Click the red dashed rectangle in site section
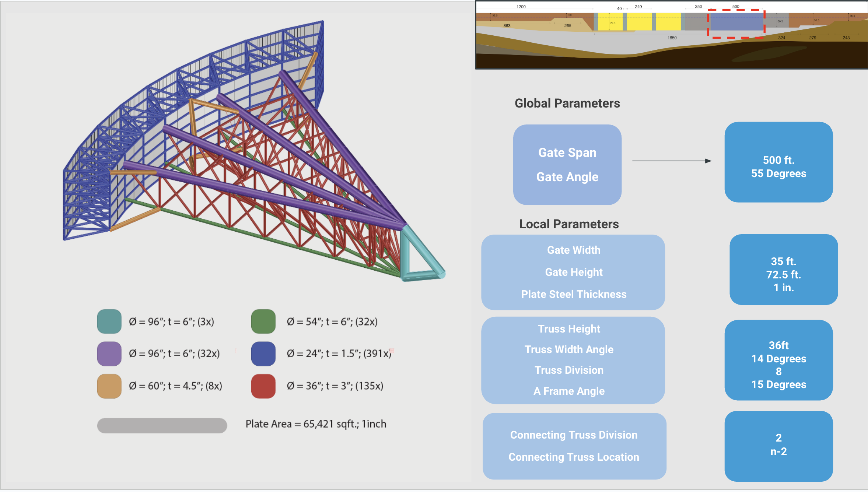Screen dimensions: 868x492 736,23
